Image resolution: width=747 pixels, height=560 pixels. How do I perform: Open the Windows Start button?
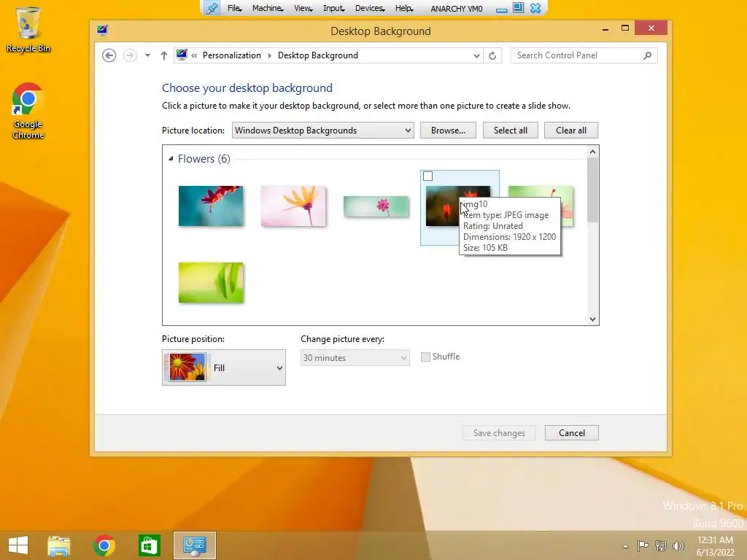click(x=18, y=545)
